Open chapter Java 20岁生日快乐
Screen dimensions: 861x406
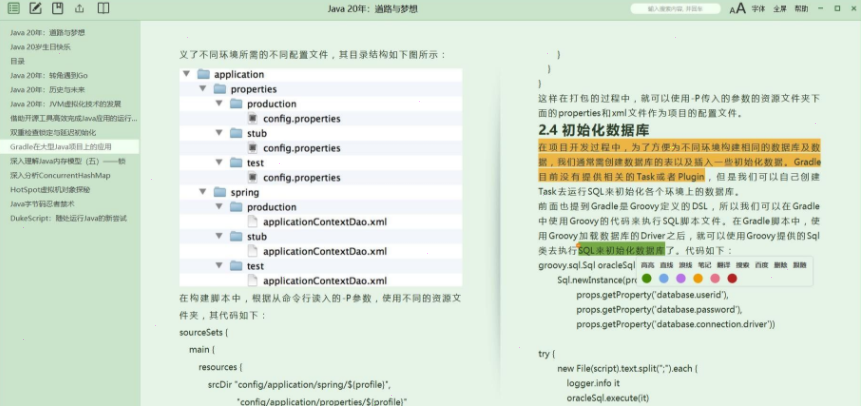pyautogui.click(x=40, y=47)
